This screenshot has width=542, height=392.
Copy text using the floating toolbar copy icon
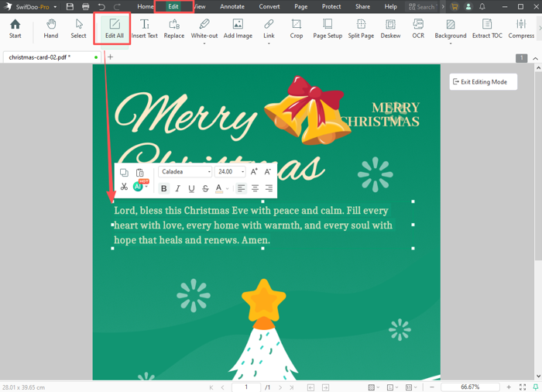pos(124,172)
